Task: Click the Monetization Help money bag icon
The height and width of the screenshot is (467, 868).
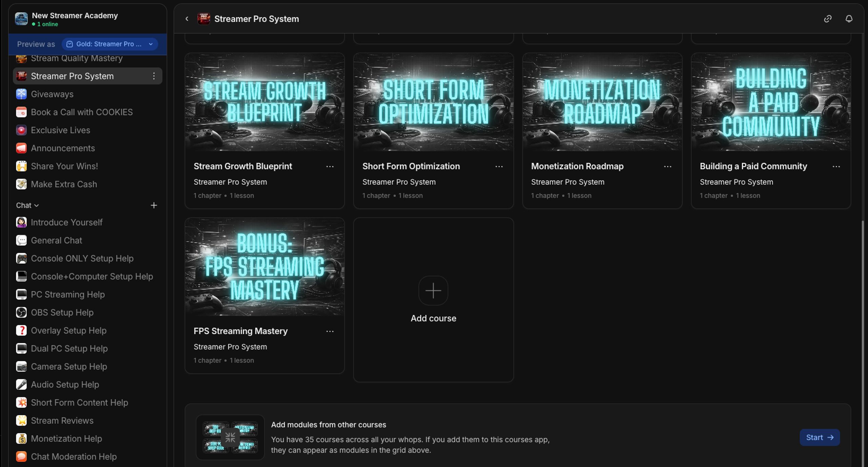Action: 21,439
